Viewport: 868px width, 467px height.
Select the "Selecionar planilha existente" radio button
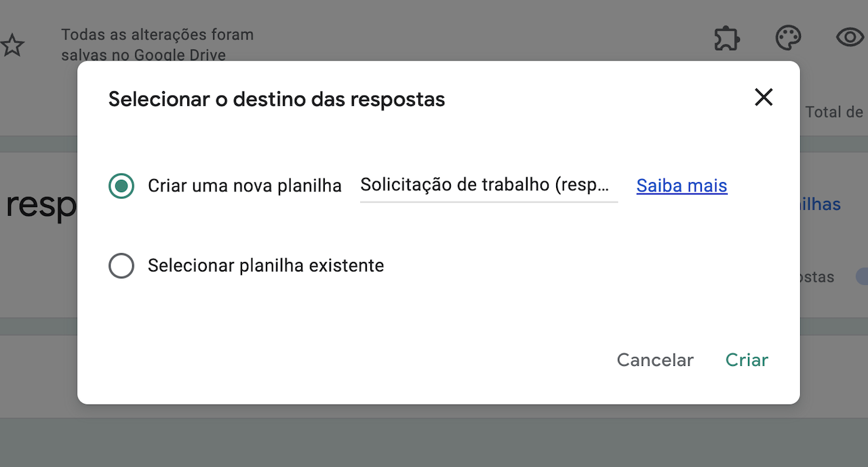[121, 265]
